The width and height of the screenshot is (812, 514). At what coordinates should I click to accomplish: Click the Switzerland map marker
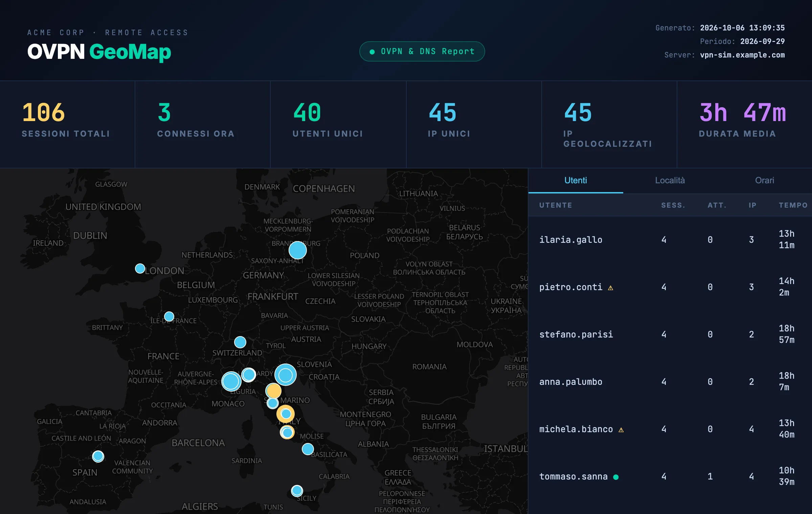coord(240,342)
